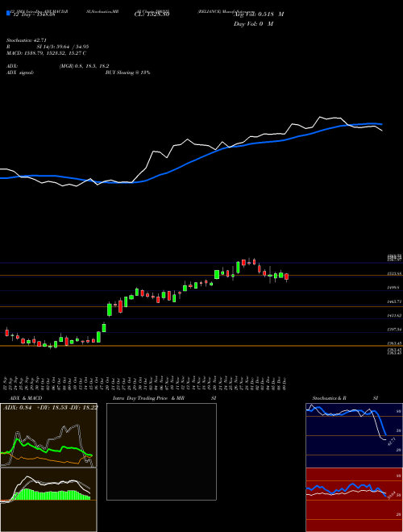Image resolution: width=403 pixels, height=532 pixels.
Task: Click the blue 12 Day SMA legend square
Action: point(9,14)
